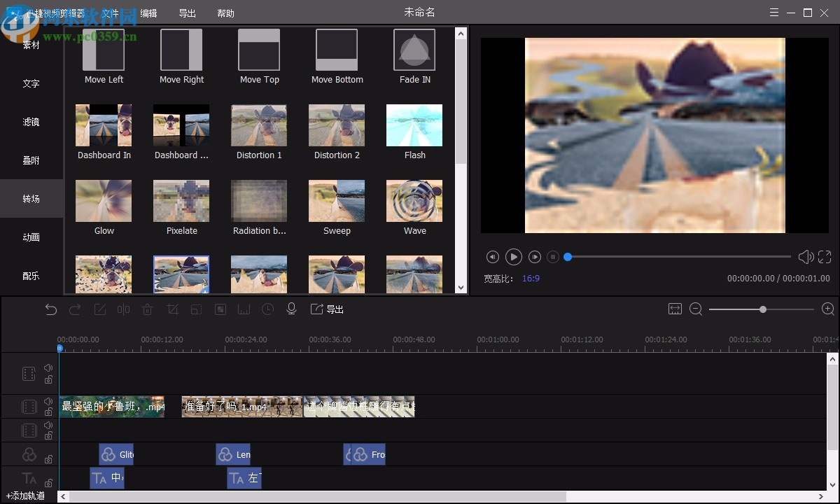Screen dimensions: 840x504
Task: Enter fullscreen preview mode
Action: [x=825, y=257]
